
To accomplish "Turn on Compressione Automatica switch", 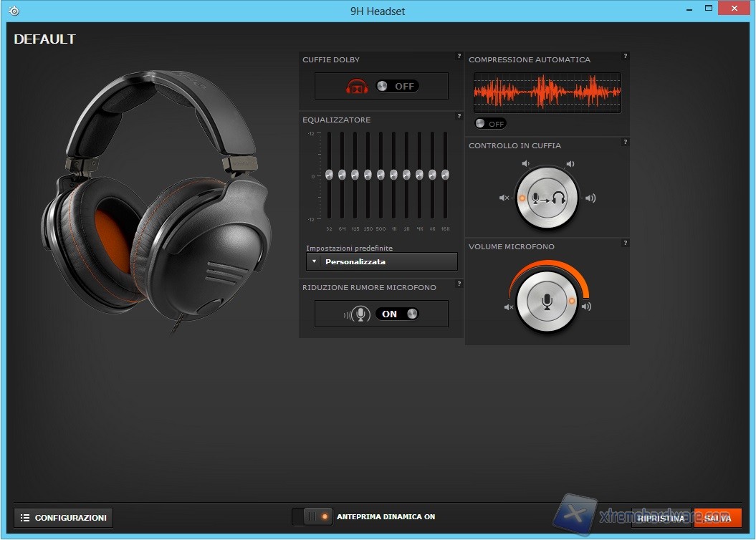I will coord(490,124).
